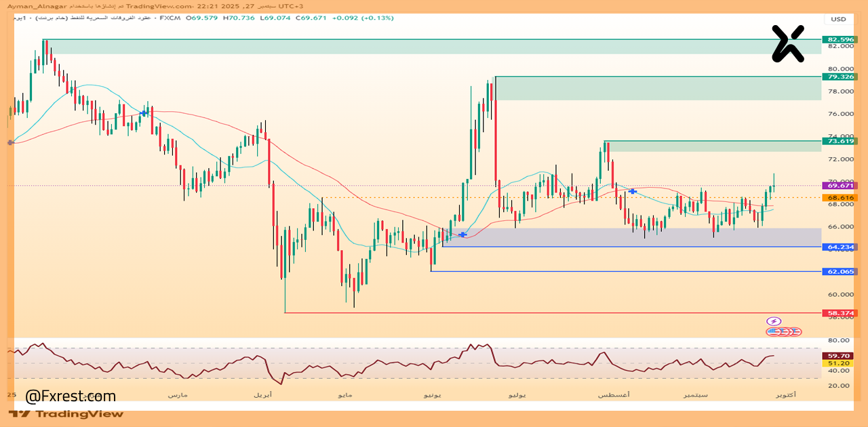Click the yellow 51.20 RSI average label

click(840, 363)
